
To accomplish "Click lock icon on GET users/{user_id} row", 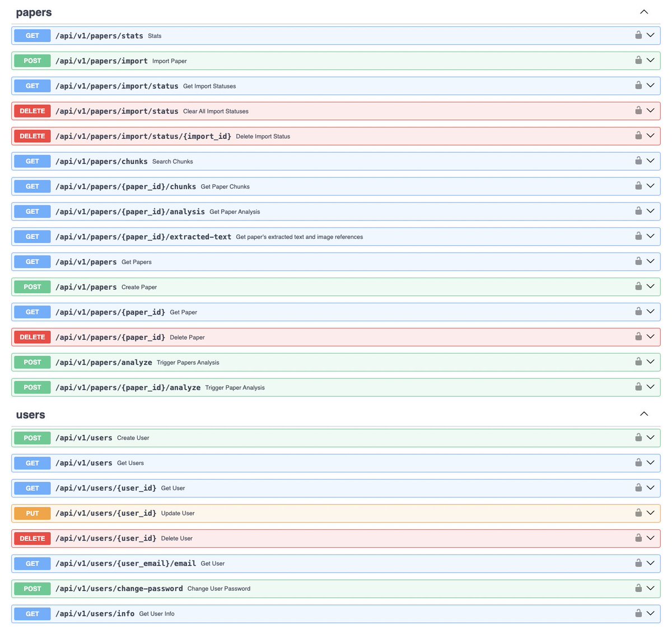I will click(x=638, y=488).
